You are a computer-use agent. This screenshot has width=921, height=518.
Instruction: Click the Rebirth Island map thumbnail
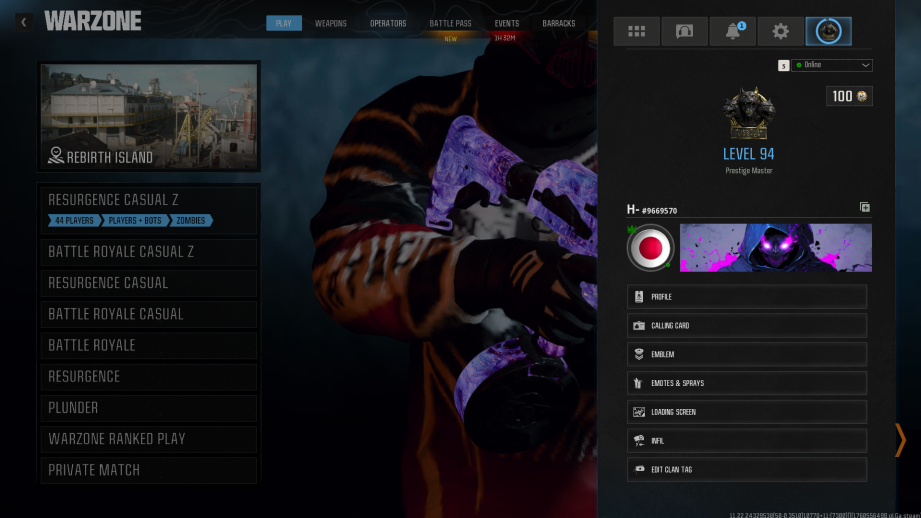149,116
